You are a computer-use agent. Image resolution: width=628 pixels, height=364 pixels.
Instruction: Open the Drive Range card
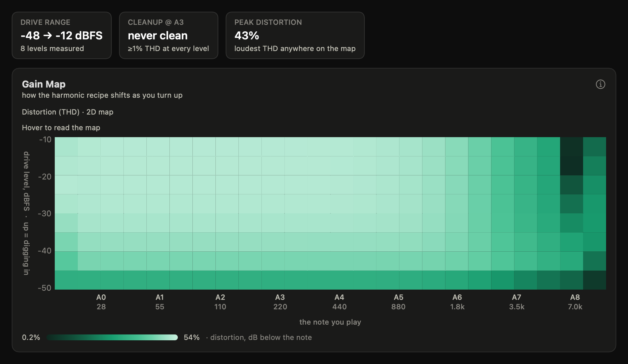(62, 35)
